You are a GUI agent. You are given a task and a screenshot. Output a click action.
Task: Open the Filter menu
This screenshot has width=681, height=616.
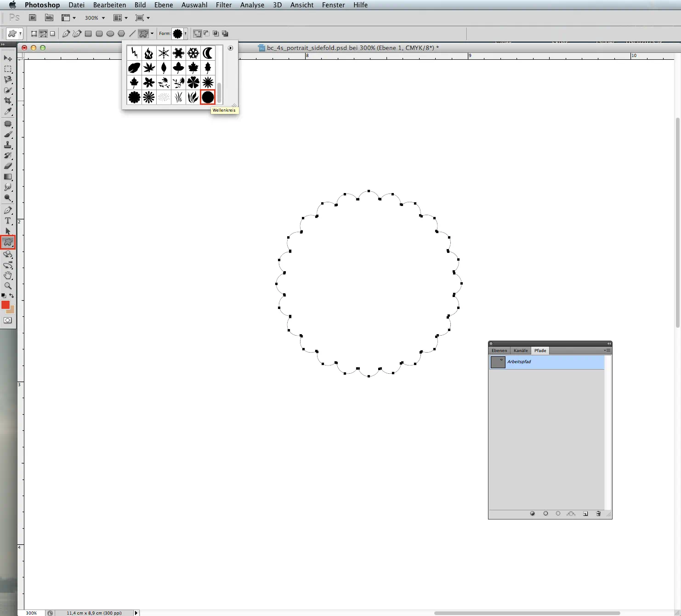pos(223,5)
